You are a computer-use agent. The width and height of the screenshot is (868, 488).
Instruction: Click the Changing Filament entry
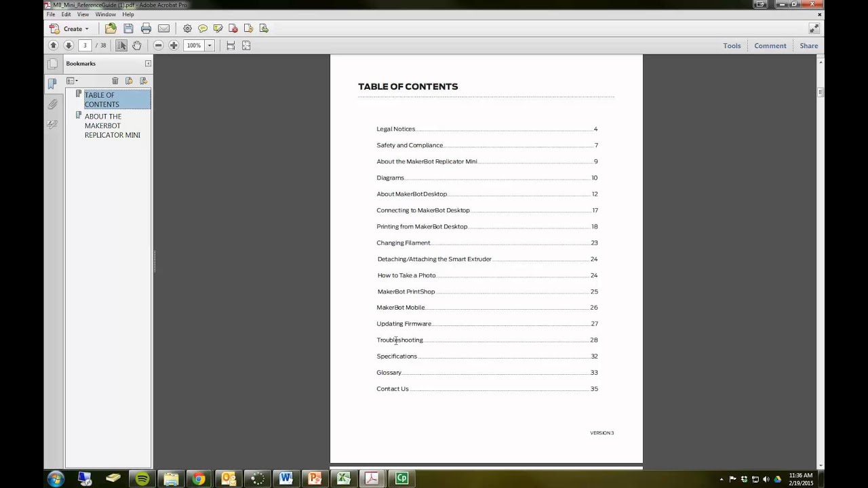(x=403, y=243)
